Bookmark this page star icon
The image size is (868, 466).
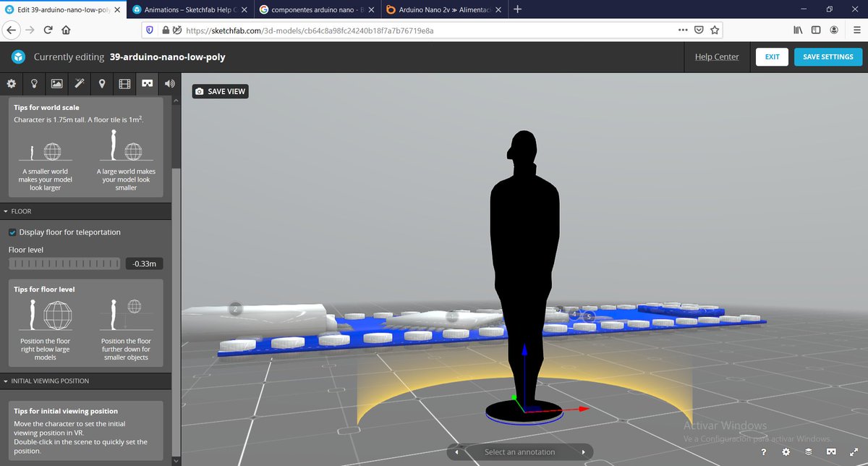click(715, 30)
